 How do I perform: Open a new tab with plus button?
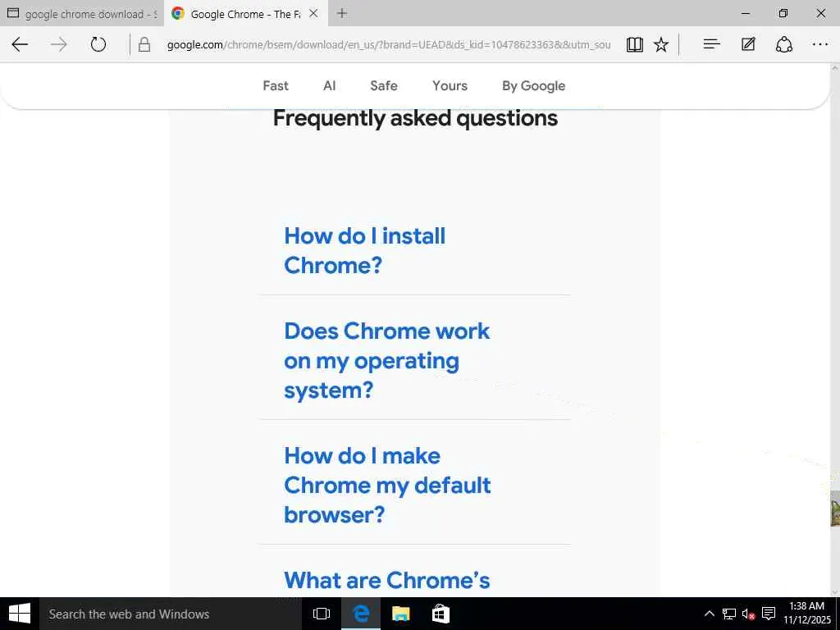point(342,13)
